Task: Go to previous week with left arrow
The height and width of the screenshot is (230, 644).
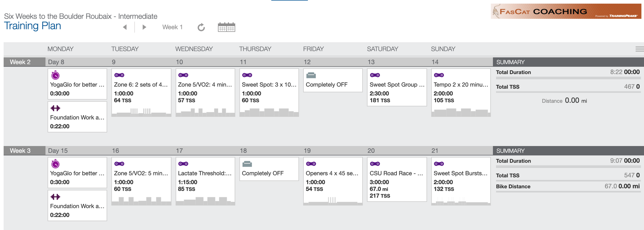Action: tap(125, 27)
